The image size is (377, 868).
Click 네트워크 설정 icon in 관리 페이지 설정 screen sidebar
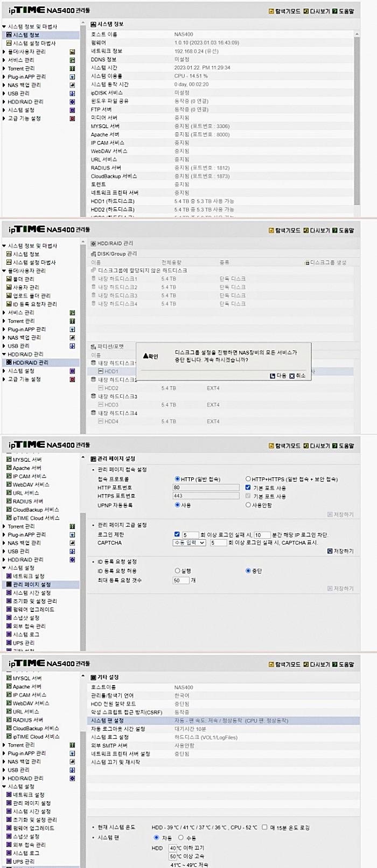9,576
